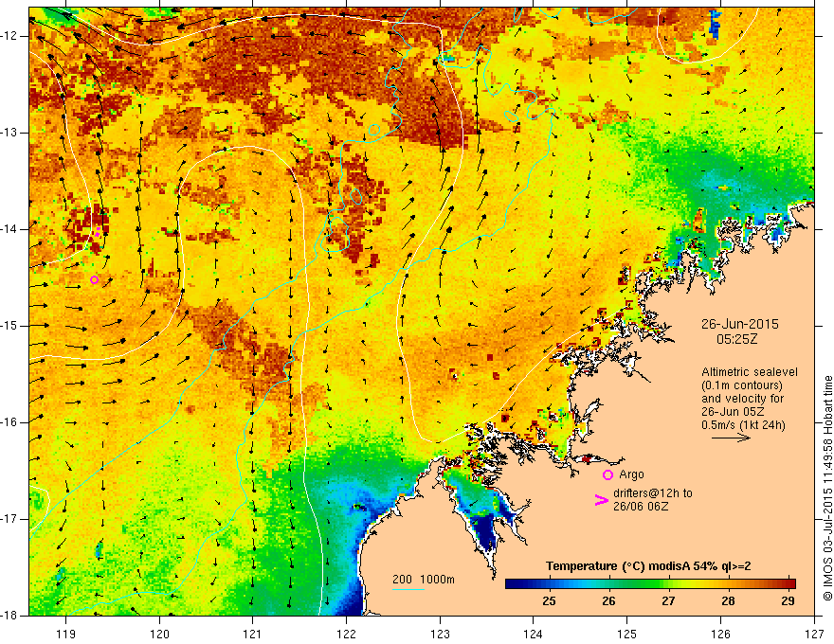Click the '200 1000m' isobath label
This screenshot has width=834, height=644.
(424, 580)
